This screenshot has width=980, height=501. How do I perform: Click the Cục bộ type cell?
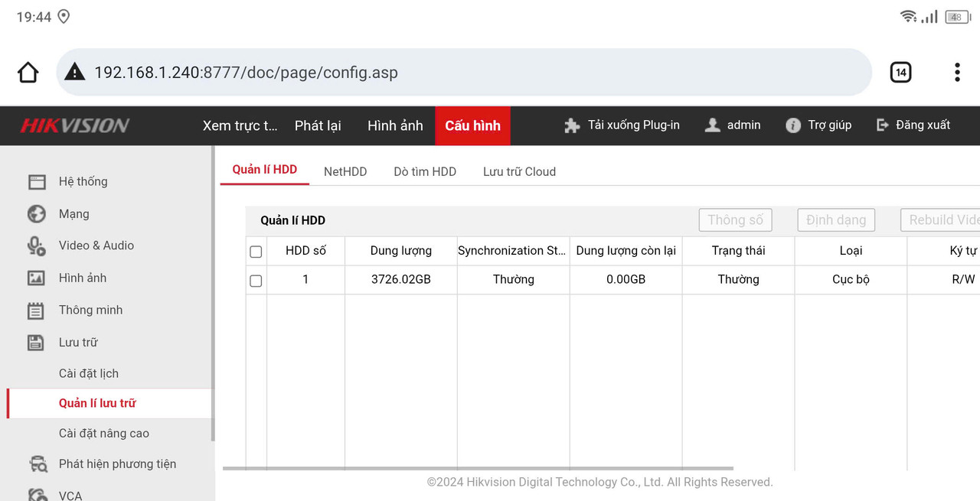851,280
